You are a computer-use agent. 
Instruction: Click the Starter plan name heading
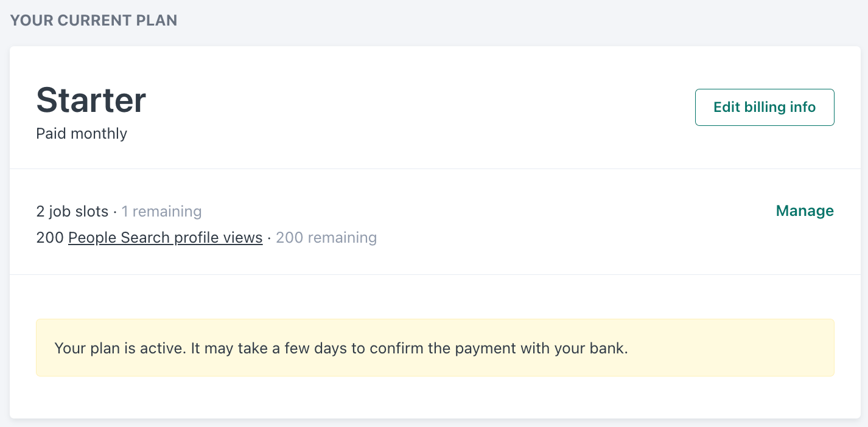(x=91, y=100)
